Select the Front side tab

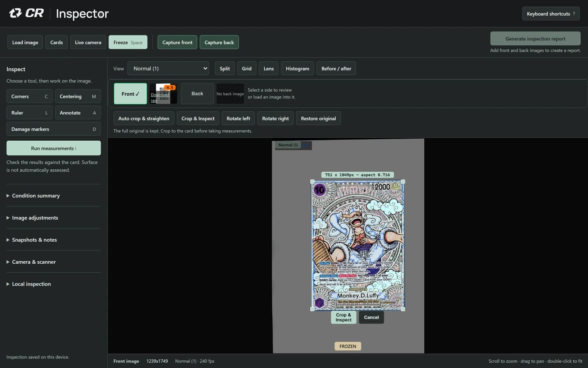pos(130,94)
